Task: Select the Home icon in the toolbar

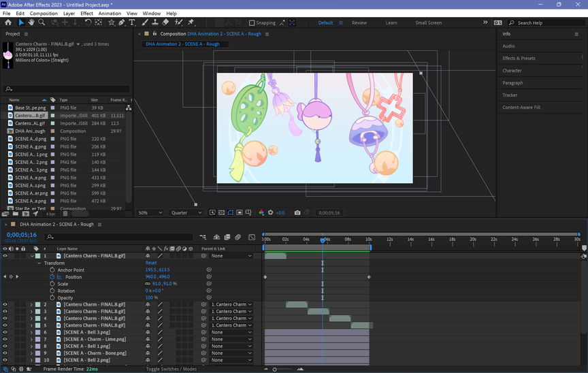Action: [8, 22]
